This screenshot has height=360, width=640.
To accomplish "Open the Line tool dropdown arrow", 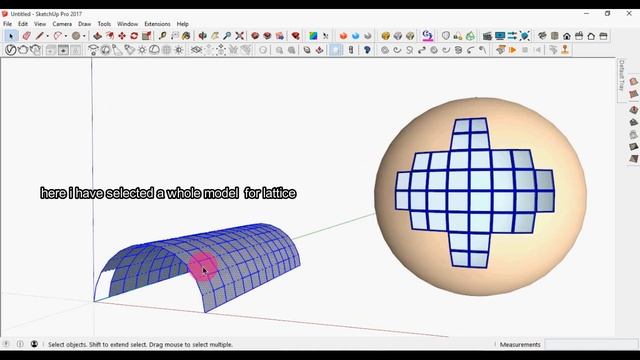I will pos(47,36).
